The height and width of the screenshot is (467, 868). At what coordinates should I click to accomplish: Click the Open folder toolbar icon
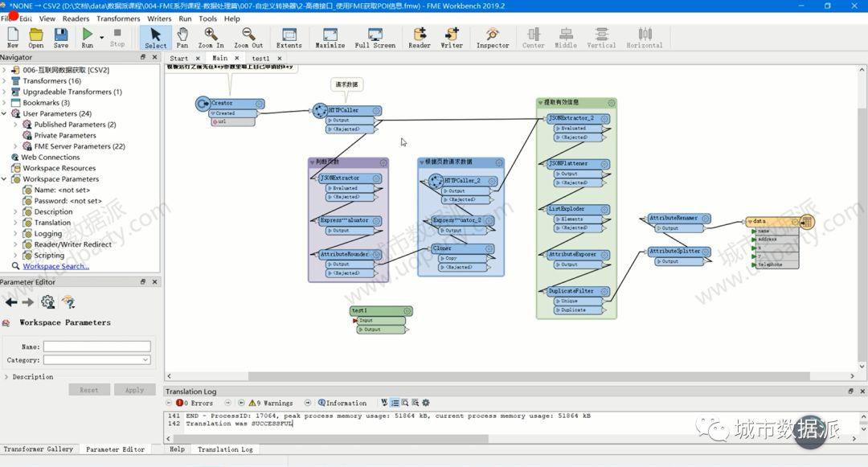pyautogui.click(x=36, y=38)
